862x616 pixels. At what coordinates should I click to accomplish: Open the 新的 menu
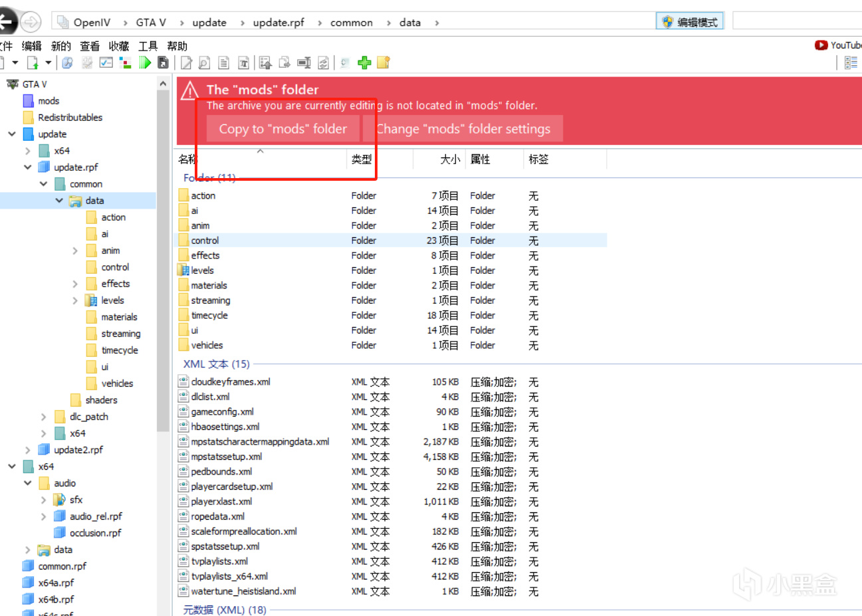[x=60, y=46]
